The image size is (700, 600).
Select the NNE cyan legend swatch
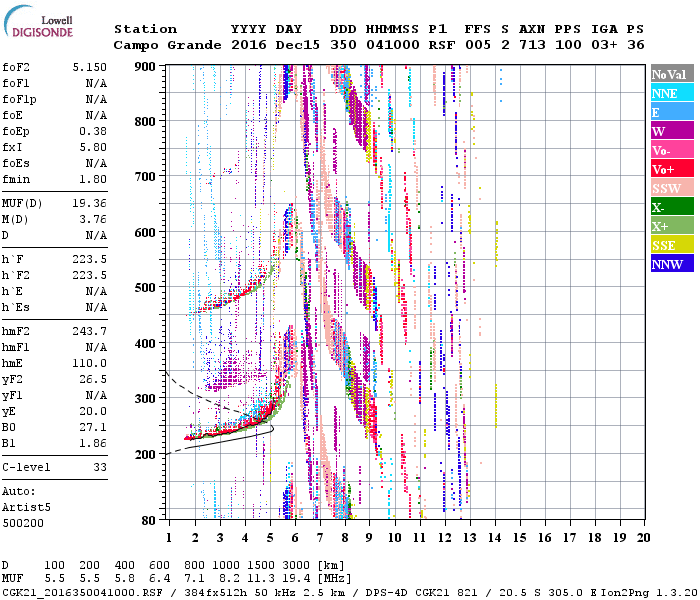pos(672,93)
